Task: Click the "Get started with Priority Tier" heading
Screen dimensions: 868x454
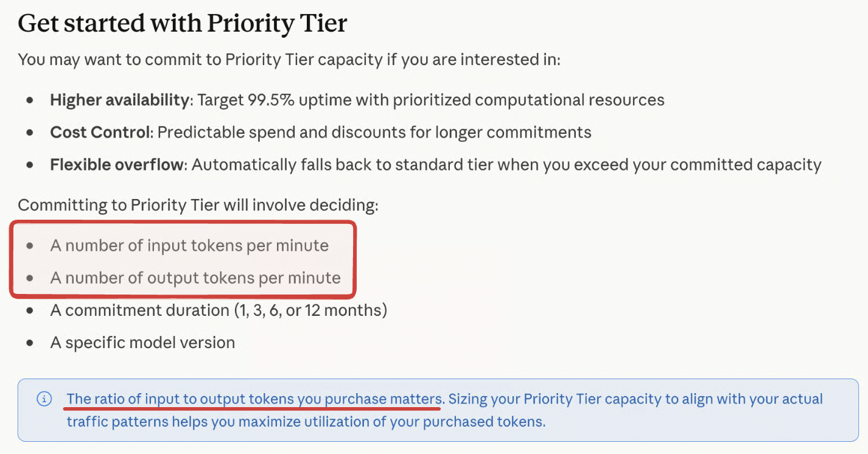Action: click(183, 24)
